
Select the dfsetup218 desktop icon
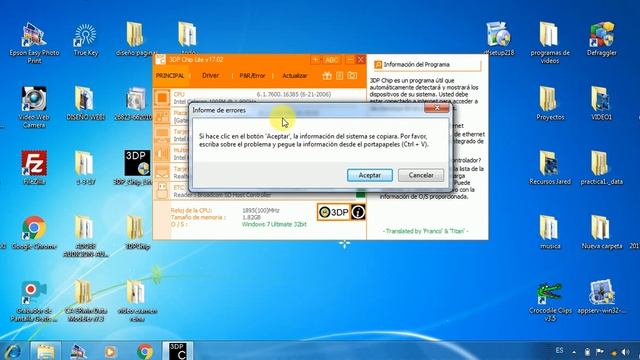[499, 39]
